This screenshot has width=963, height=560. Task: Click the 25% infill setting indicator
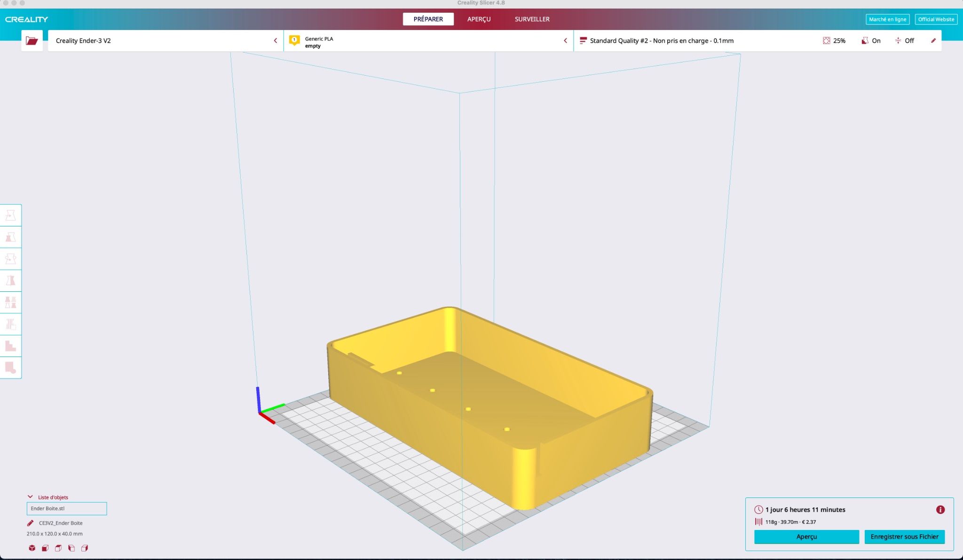(x=834, y=41)
